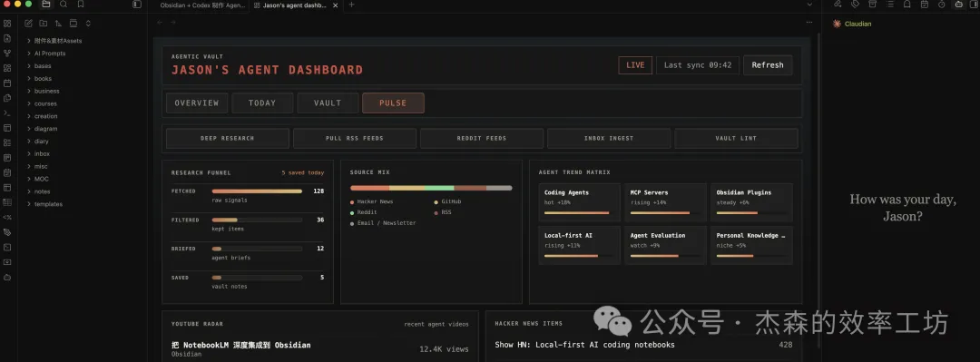Open the Show HN Local-first AI item
Screen dimensions: 980x362
coord(585,345)
